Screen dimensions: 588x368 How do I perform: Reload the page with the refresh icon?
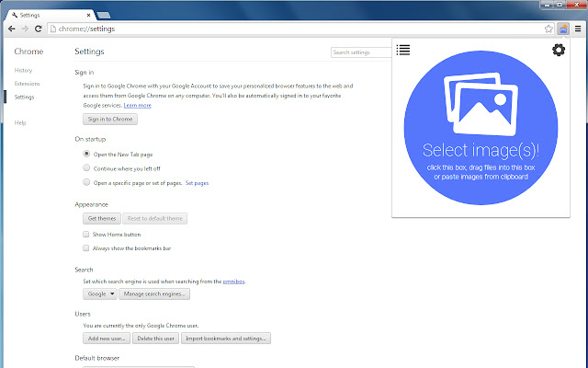[x=38, y=29]
